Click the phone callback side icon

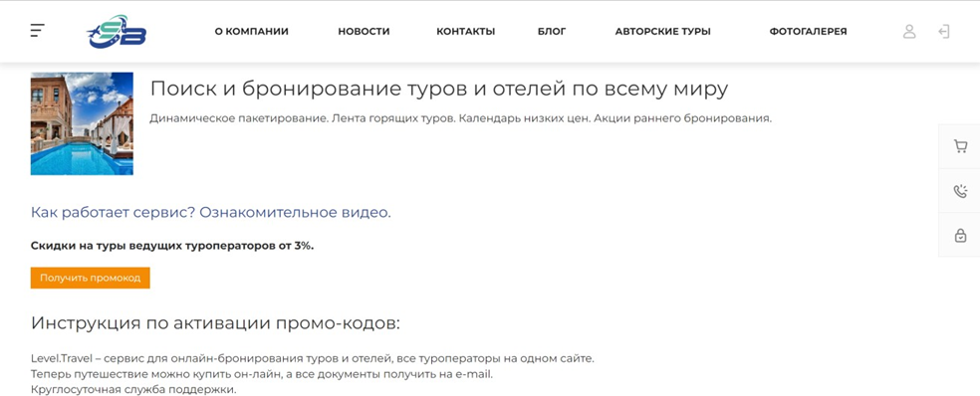coord(960,191)
